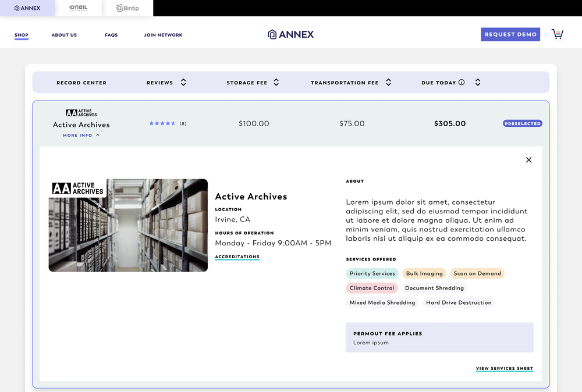Sort by Reviews column arrows

click(183, 83)
